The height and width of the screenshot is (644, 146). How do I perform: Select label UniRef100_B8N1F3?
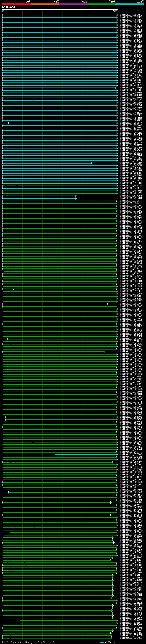pyautogui.click(x=131, y=575)
